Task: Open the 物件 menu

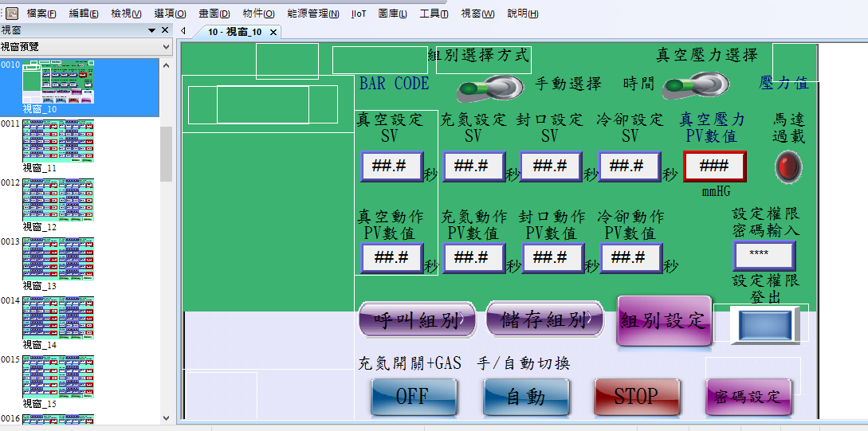Action: 258,14
